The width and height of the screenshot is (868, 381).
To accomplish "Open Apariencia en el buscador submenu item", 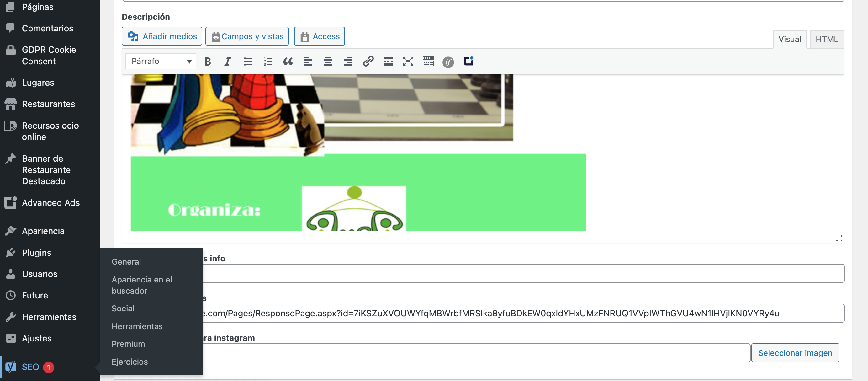I will (x=142, y=285).
